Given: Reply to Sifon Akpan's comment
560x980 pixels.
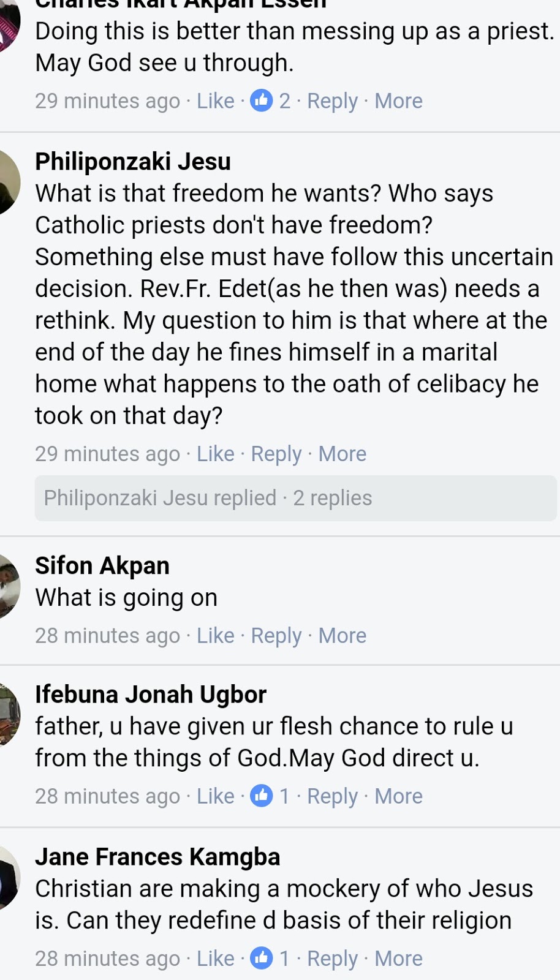Looking at the screenshot, I should click(276, 636).
